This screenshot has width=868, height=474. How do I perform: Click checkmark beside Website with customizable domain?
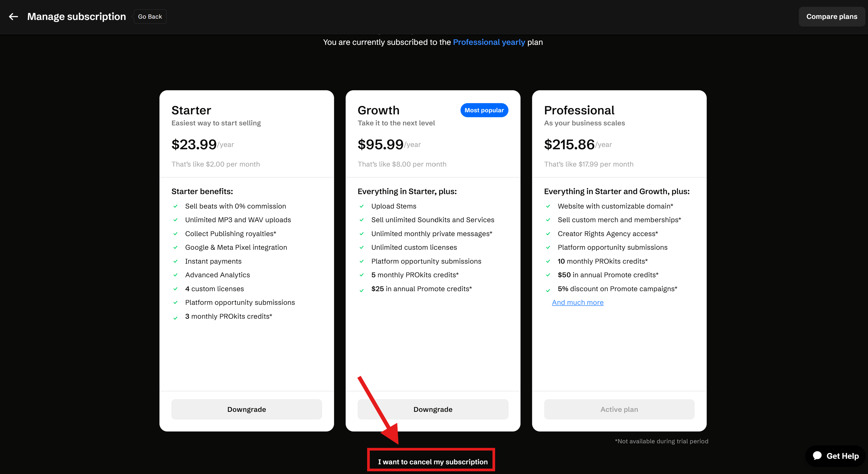(548, 206)
